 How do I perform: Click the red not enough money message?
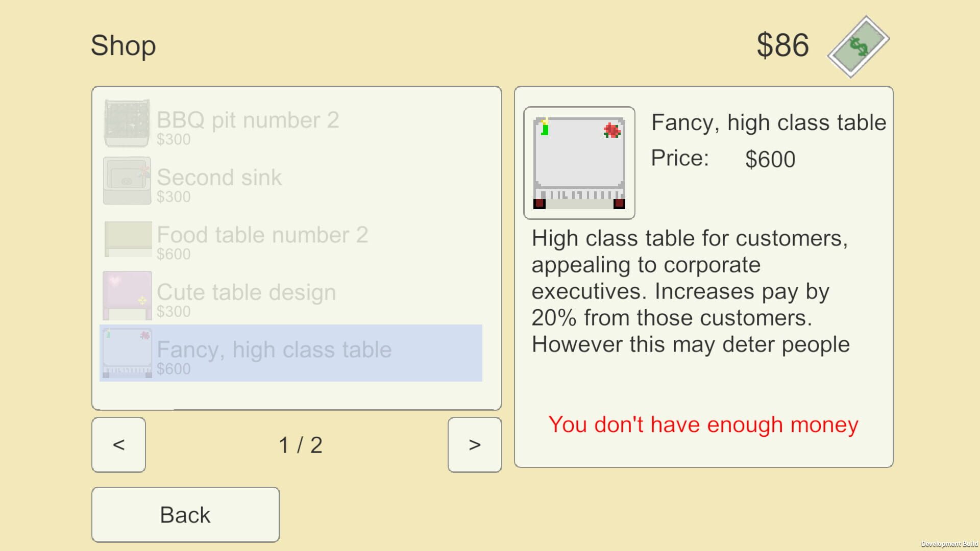coord(703,424)
